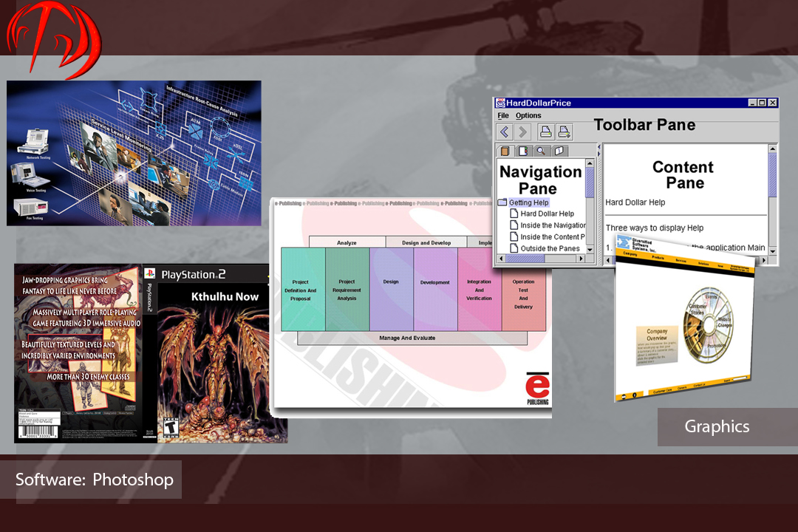
Task: Click the back arrow in HardDollarPrice toolbar
Action: (505, 132)
